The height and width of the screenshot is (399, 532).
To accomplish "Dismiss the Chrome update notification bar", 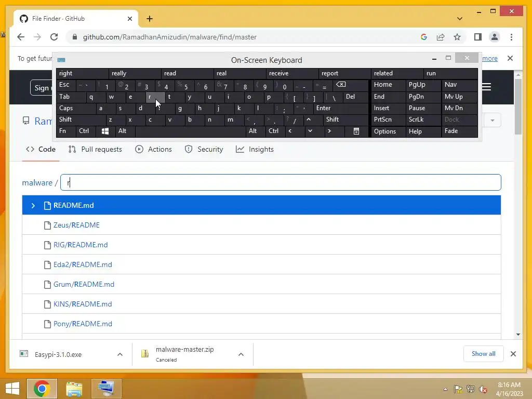I will 510,58.
